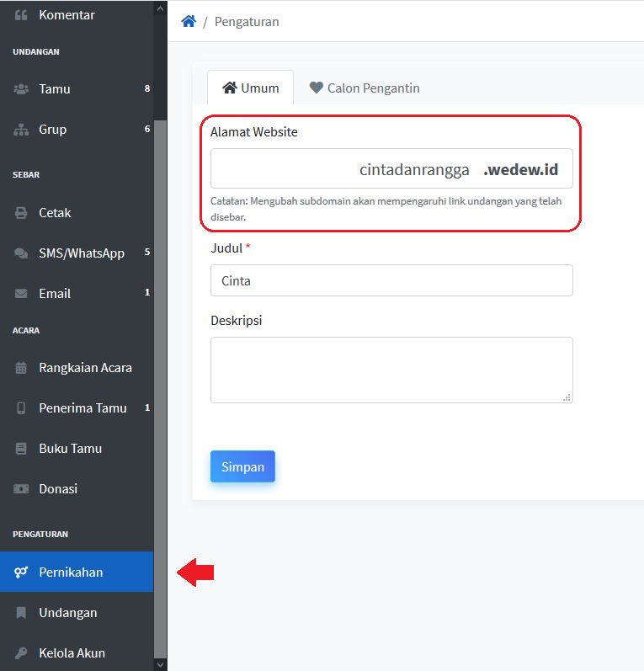The width and height of the screenshot is (644, 671).
Task: Click the sidebar scrollbar down arrow
Action: coord(160,664)
